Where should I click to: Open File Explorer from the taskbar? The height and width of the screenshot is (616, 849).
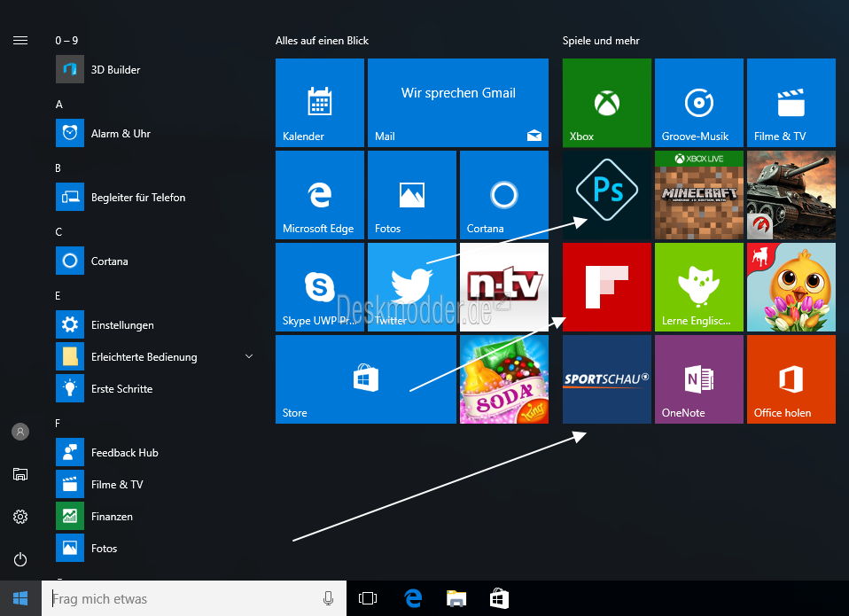[456, 598]
